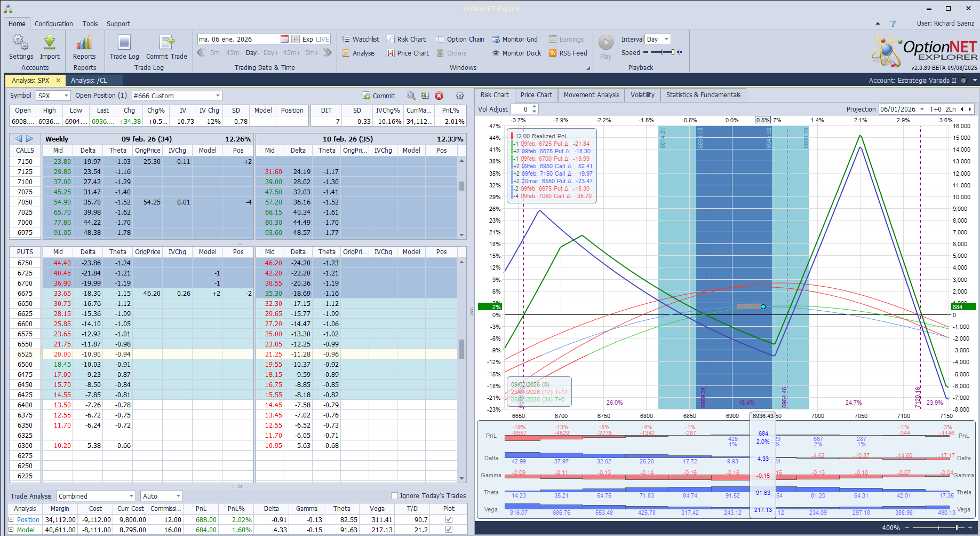
Task: Open the Reports bar chart icon
Action: [84, 47]
